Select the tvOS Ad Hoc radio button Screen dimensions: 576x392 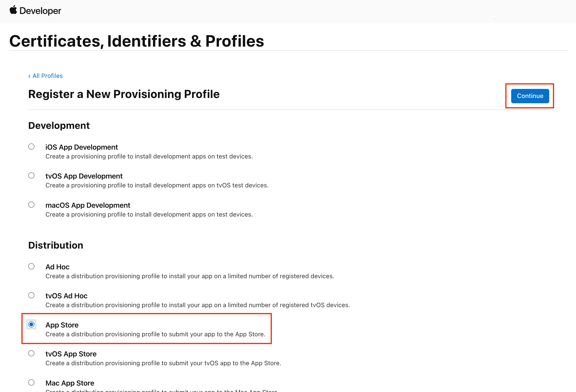pos(31,295)
